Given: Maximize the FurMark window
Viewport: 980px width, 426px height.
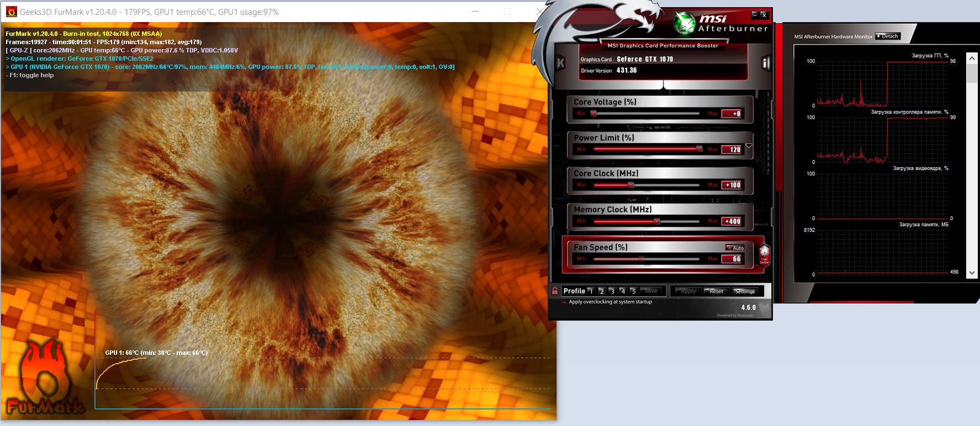Looking at the screenshot, I should click(x=507, y=12).
